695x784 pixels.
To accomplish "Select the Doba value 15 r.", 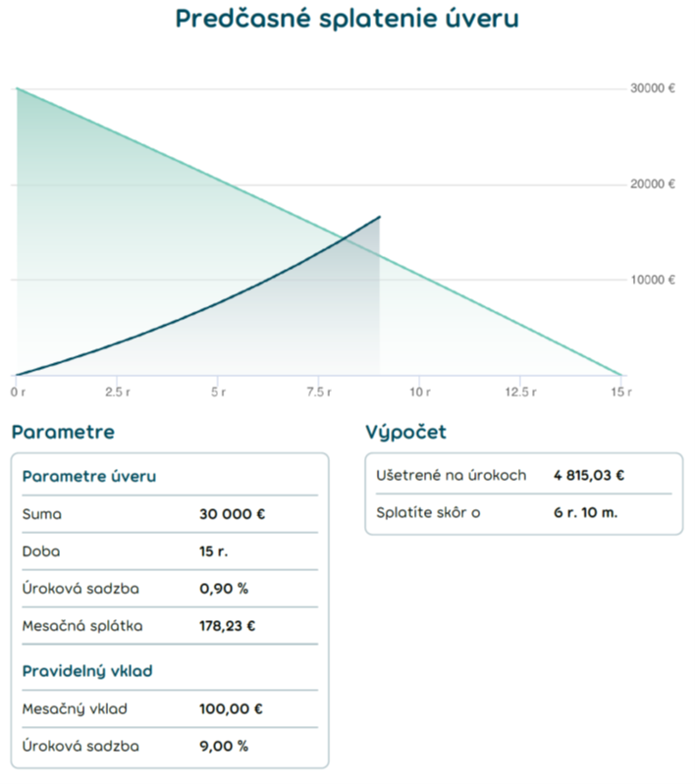I will (214, 551).
